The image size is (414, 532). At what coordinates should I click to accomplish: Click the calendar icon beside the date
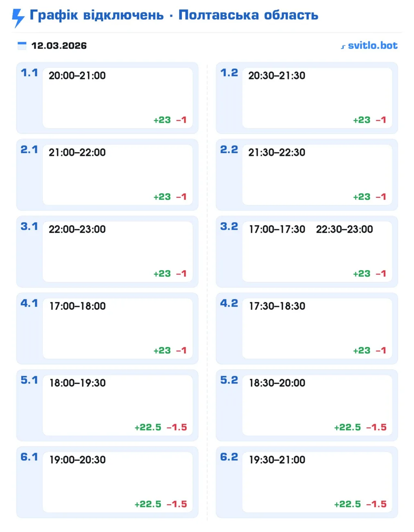point(22,45)
